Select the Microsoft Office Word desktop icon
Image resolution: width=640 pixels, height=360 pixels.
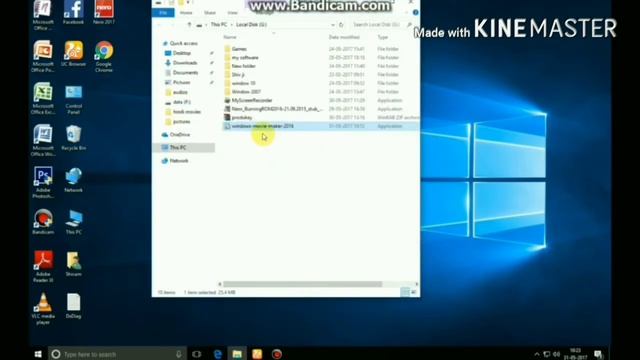pos(43,140)
